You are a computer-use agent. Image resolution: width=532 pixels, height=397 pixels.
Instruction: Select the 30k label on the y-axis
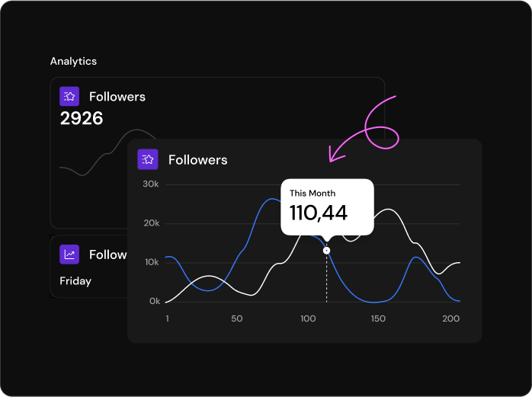click(x=151, y=184)
